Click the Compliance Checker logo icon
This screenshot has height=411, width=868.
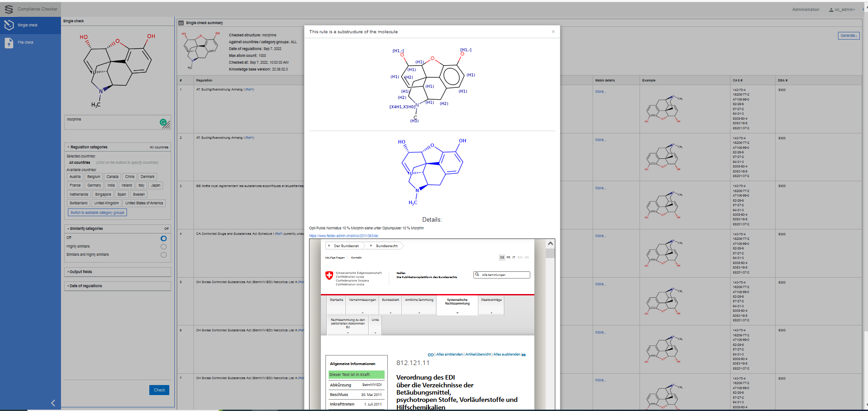(9, 9)
